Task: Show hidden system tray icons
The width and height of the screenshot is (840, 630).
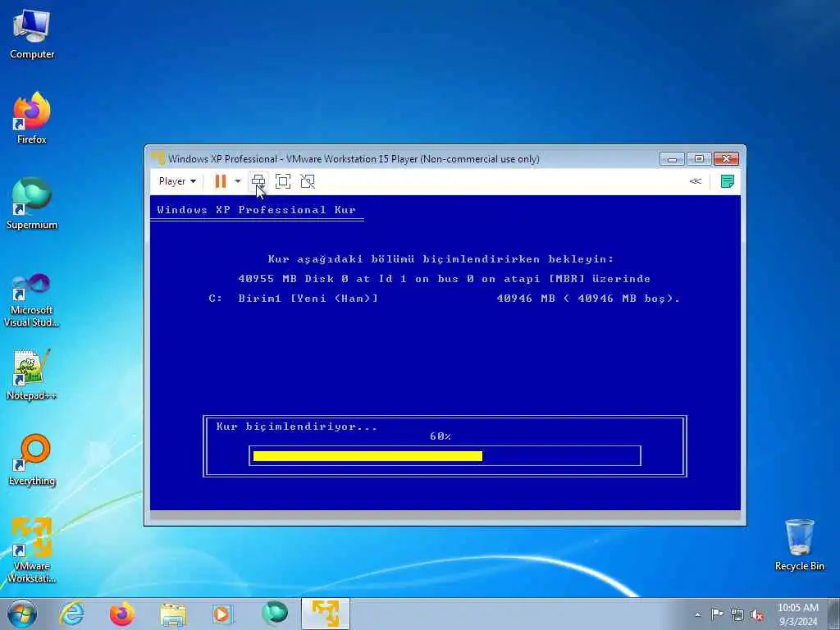Action: [x=697, y=614]
